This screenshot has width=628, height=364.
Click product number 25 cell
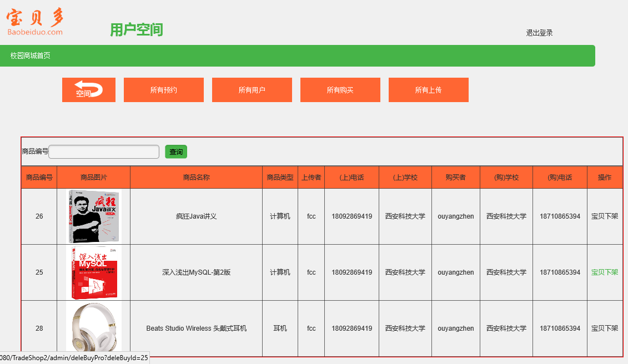click(x=39, y=272)
